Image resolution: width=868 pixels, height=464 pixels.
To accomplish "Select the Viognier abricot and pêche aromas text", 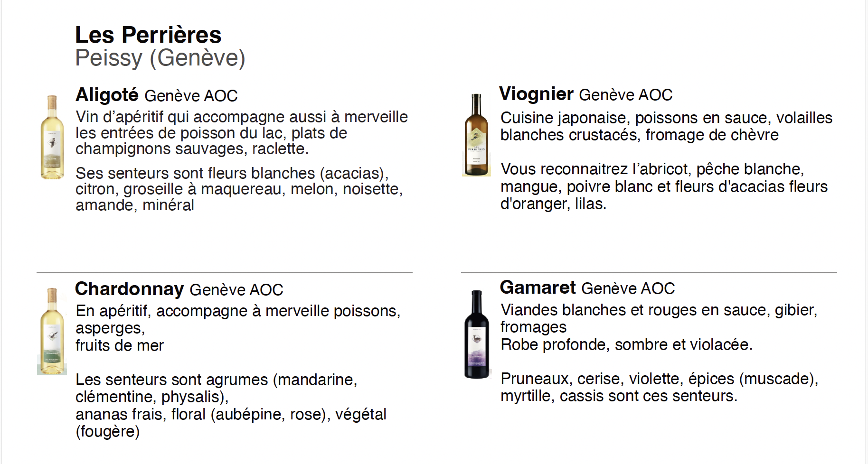I will (664, 186).
